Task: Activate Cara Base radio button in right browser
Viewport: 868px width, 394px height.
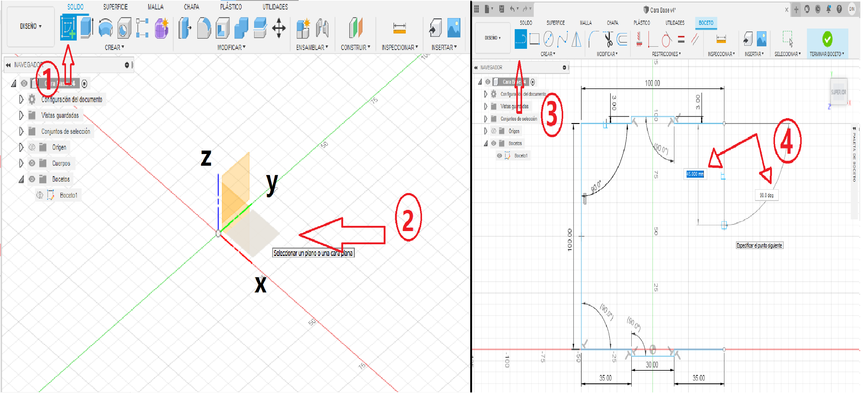Action: pyautogui.click(x=533, y=82)
